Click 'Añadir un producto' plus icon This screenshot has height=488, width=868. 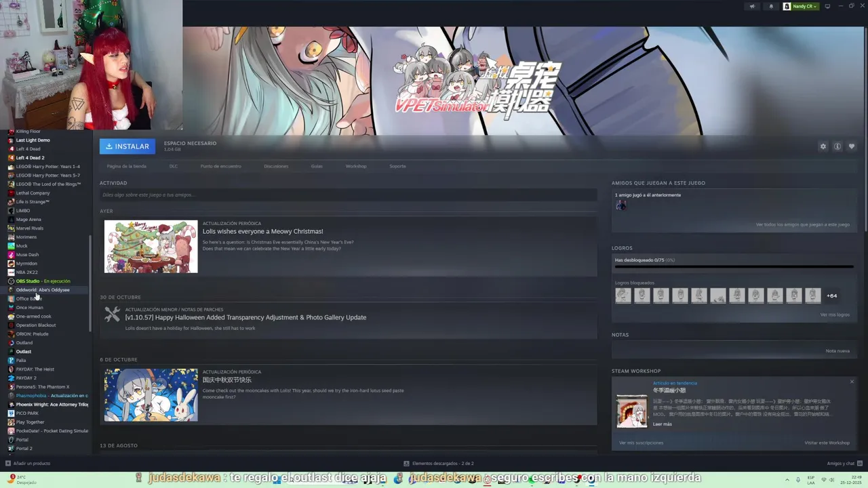[x=8, y=464]
